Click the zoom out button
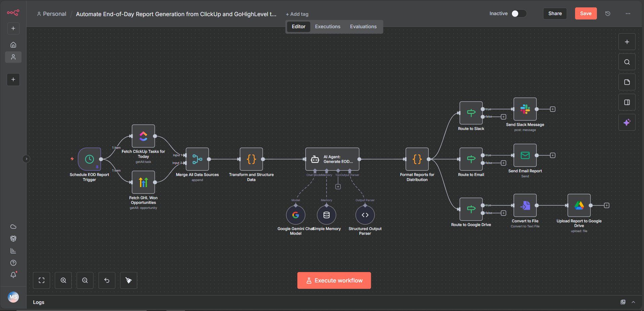The height and width of the screenshot is (311, 644). coord(85,280)
